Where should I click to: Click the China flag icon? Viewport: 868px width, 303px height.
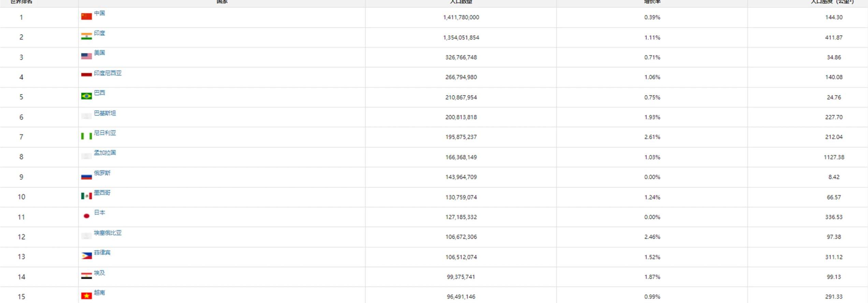point(86,16)
